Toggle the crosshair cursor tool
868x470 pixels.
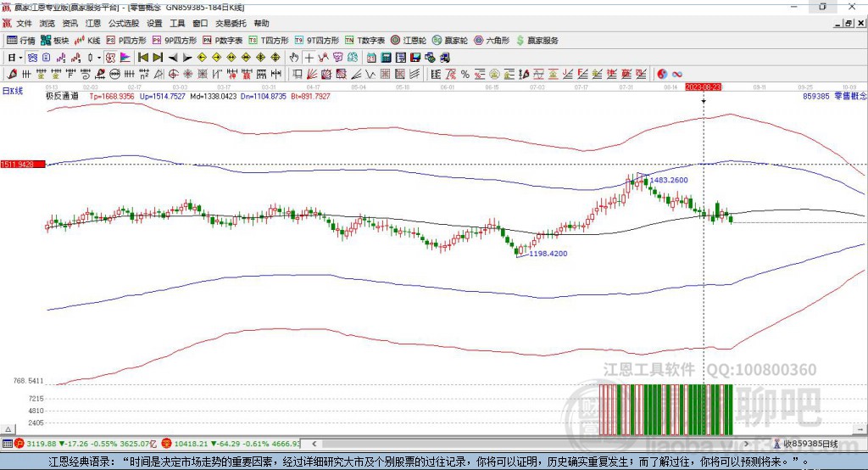coord(309,58)
